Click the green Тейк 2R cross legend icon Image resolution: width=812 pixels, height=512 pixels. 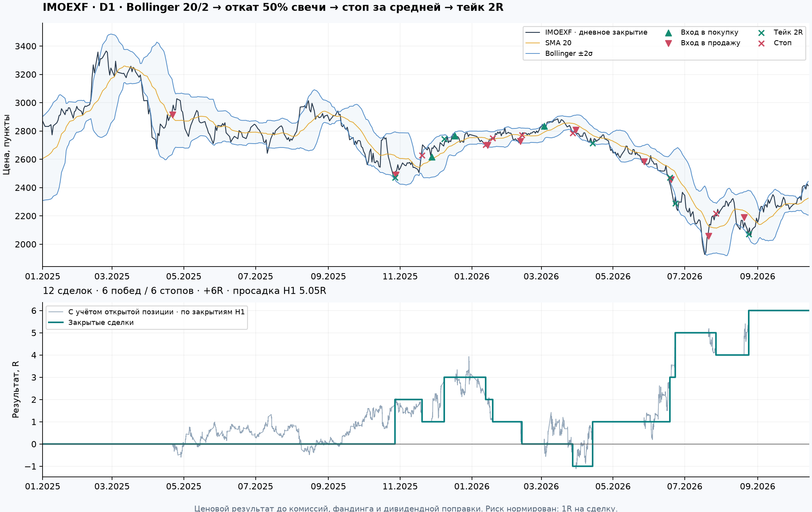[761, 33]
